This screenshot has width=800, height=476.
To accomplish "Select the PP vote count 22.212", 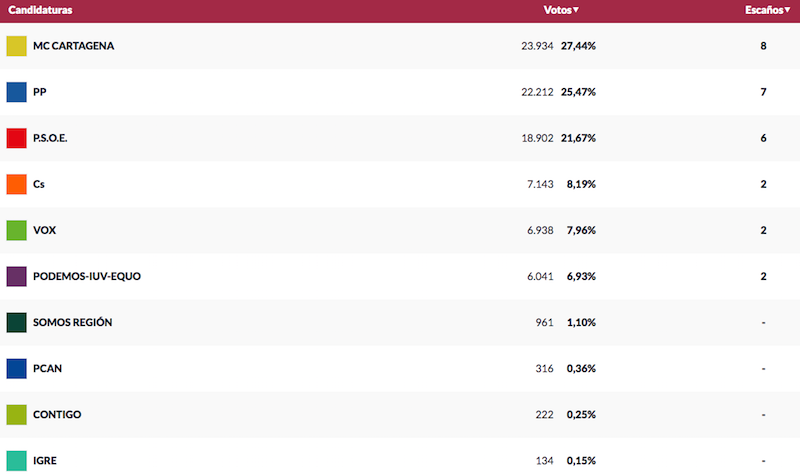I will tap(537, 92).
